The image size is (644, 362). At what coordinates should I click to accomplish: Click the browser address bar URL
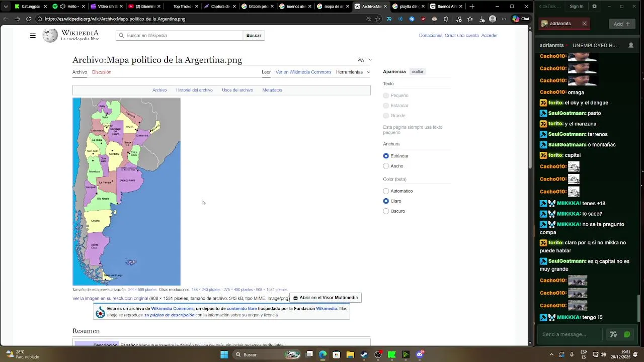pos(115,19)
